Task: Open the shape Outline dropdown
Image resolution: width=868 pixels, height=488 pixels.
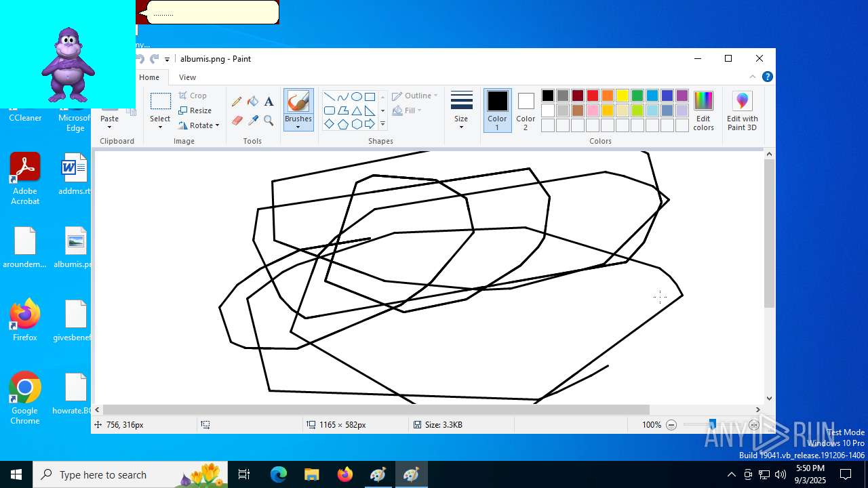Action: pos(415,96)
